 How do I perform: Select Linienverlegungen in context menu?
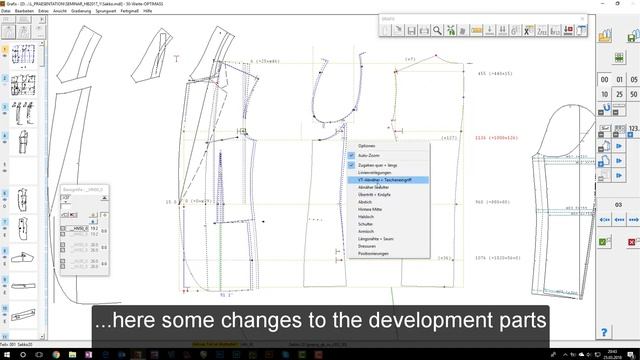(x=374, y=173)
